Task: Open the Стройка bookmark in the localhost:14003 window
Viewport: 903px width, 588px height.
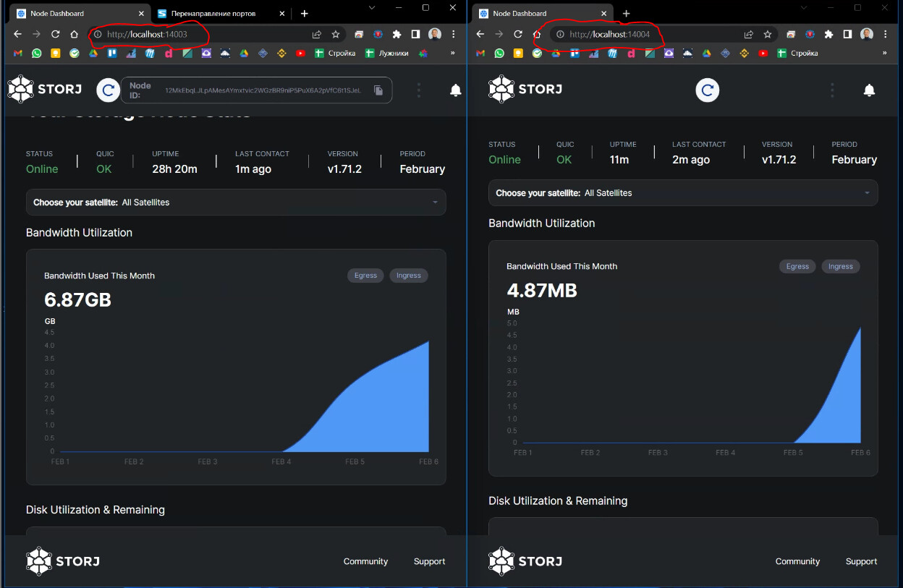Action: (335, 53)
